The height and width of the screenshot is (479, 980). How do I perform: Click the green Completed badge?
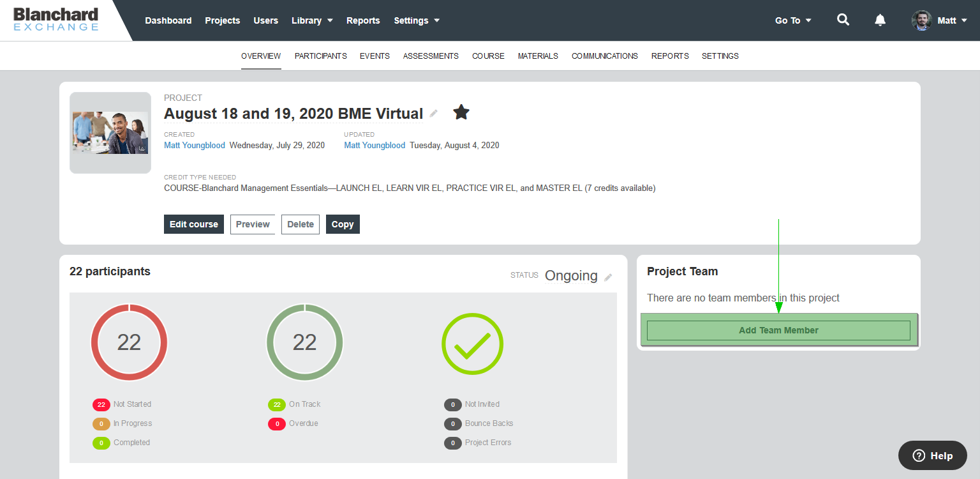(101, 443)
